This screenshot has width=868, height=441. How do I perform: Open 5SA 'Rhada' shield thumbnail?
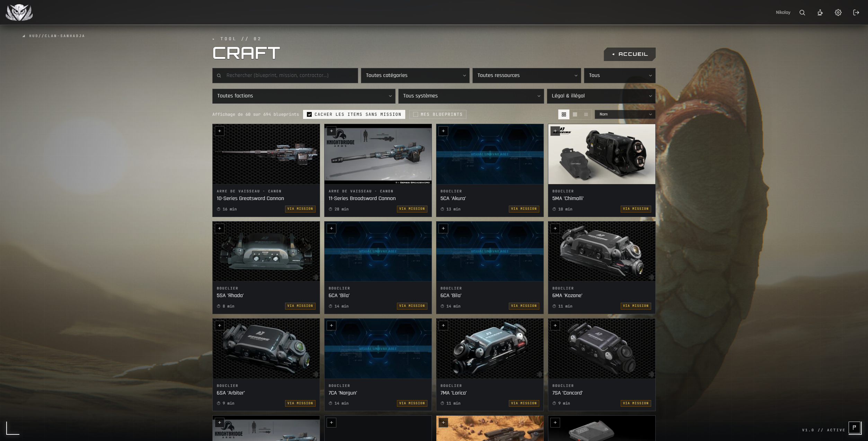pyautogui.click(x=266, y=252)
